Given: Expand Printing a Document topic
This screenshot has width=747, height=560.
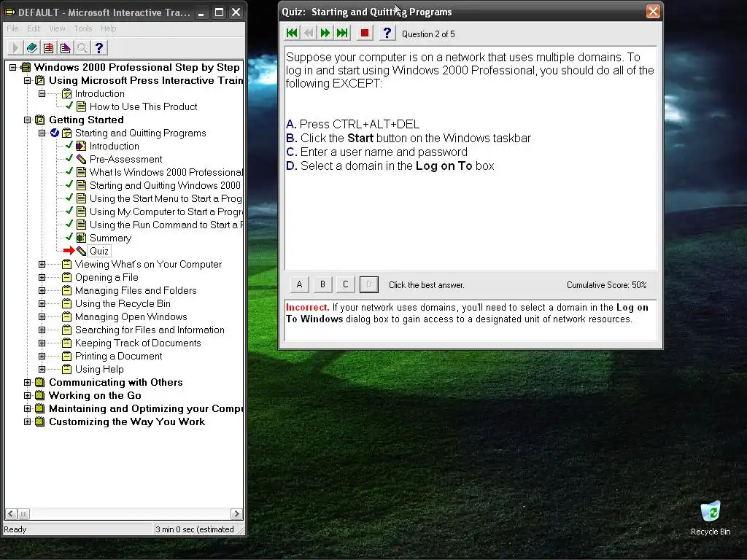Looking at the screenshot, I should 42,356.
